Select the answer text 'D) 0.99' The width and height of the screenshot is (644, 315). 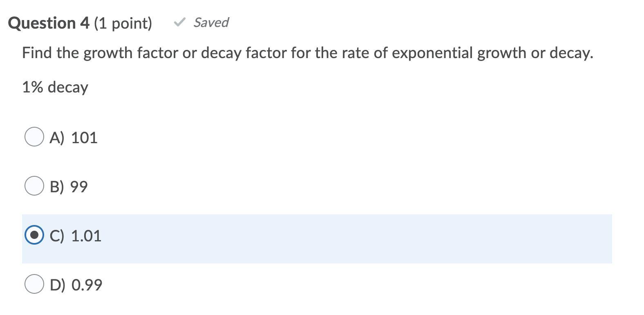pos(76,285)
